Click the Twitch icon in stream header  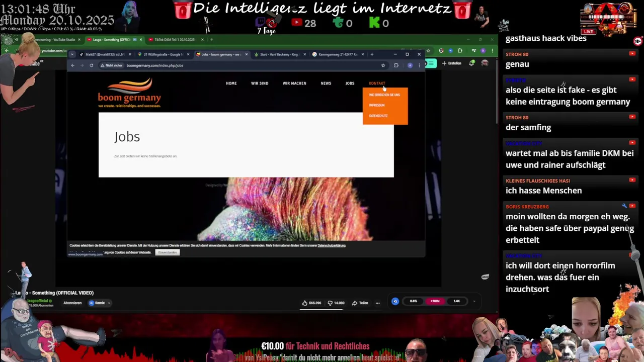[x=261, y=22]
